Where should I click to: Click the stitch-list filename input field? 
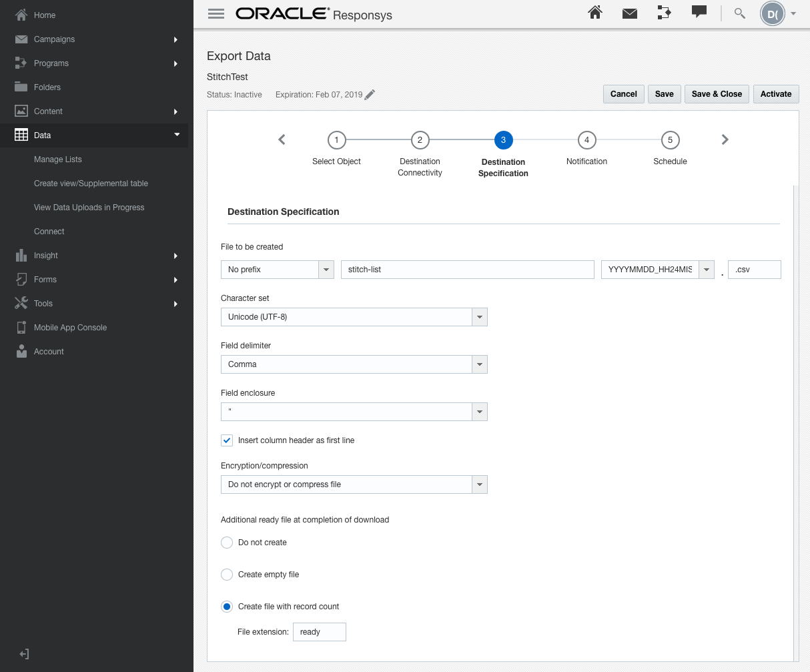pyautogui.click(x=467, y=269)
